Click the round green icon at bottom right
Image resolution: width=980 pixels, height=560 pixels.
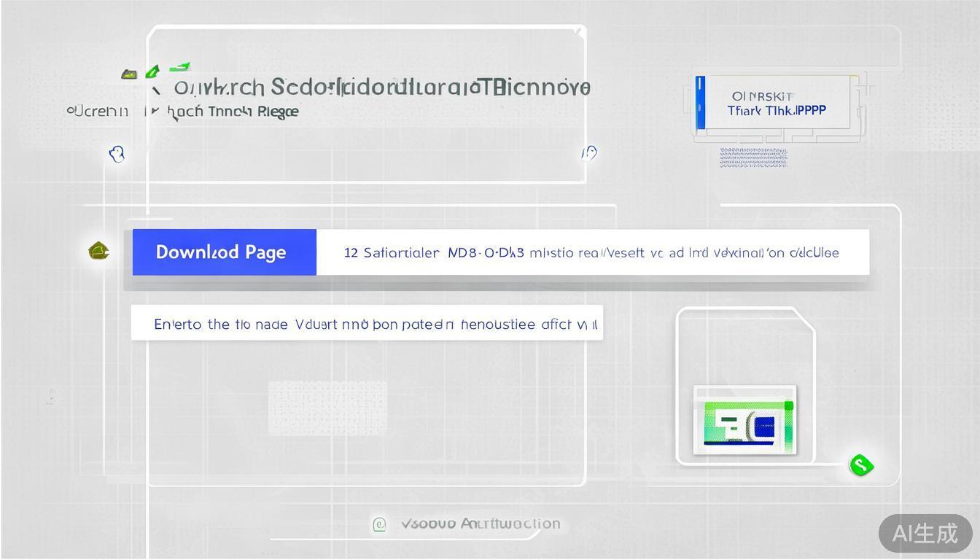click(x=861, y=465)
